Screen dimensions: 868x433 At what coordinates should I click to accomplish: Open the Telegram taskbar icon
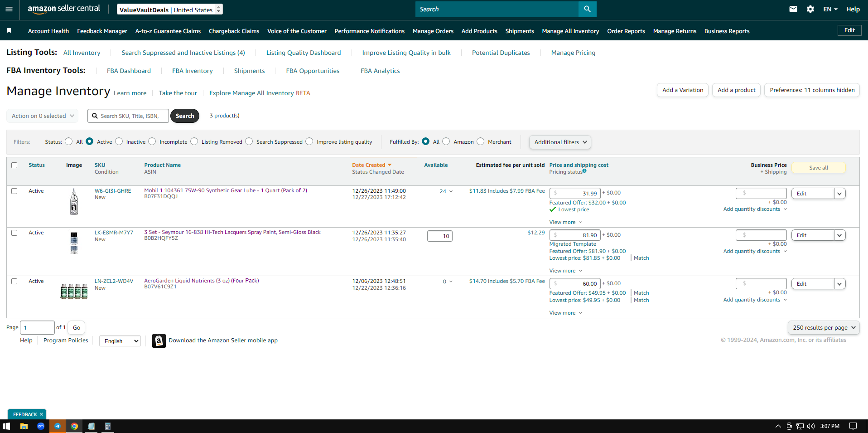(58, 426)
